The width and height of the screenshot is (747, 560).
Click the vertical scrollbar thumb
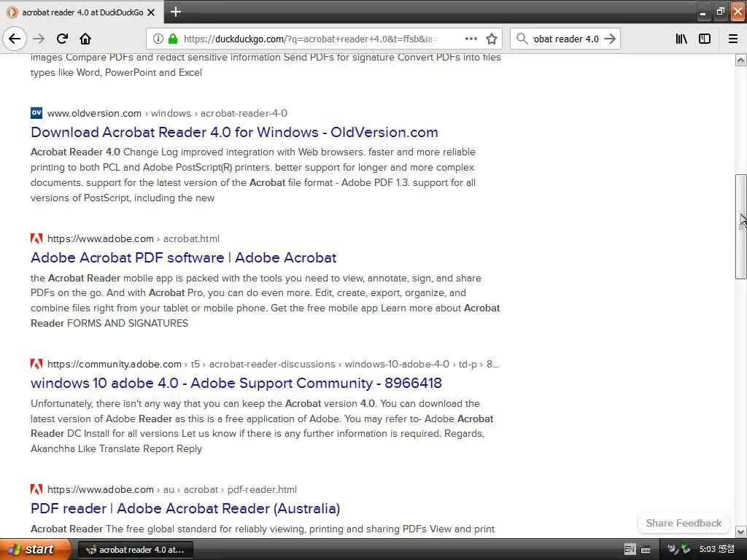[x=741, y=227]
